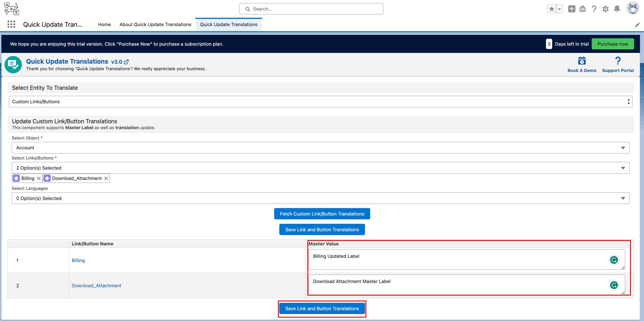Click the green Purchase now button
The height and width of the screenshot is (321, 644).
612,44
